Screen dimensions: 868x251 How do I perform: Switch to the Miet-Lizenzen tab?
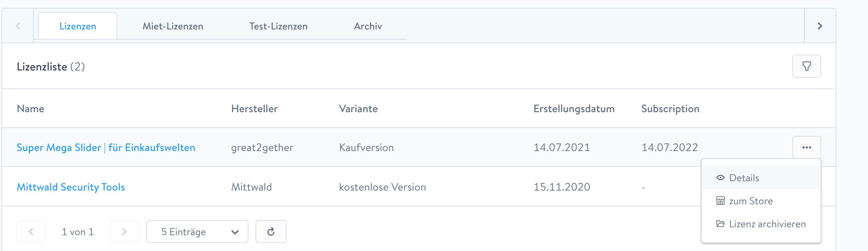click(173, 26)
